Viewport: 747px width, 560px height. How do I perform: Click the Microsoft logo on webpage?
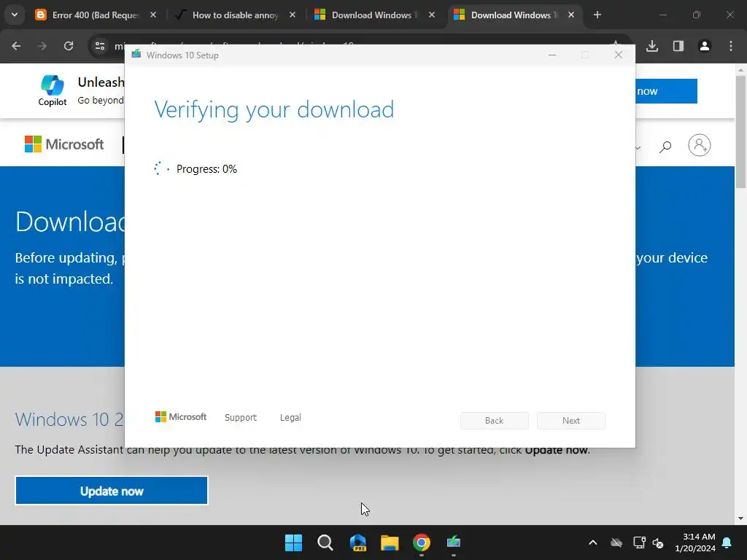point(64,144)
